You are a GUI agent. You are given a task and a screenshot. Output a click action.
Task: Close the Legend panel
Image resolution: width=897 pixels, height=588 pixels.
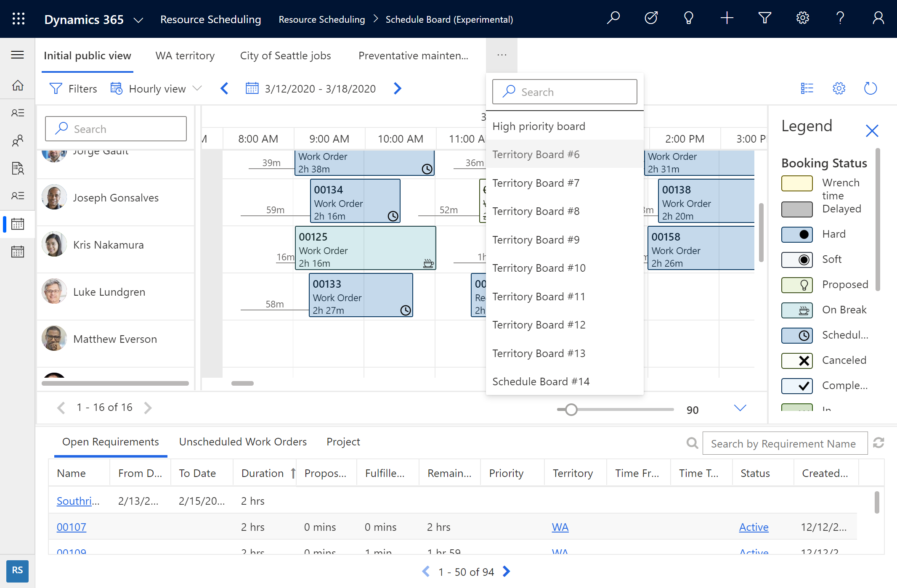click(873, 130)
